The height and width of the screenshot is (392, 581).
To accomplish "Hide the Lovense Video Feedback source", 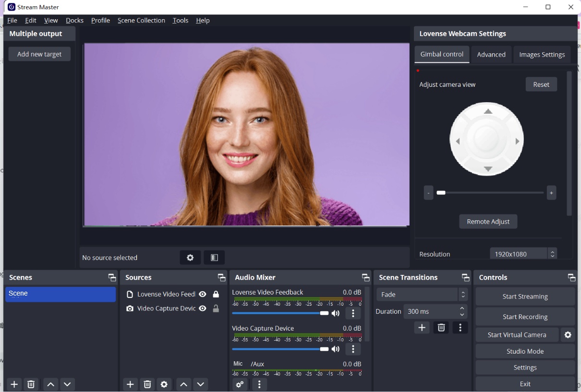I will pyautogui.click(x=203, y=294).
